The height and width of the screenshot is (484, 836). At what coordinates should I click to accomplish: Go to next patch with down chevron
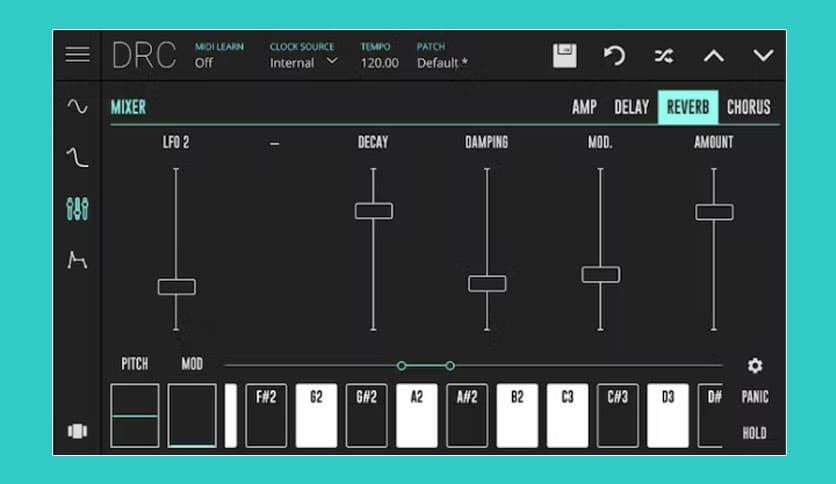tap(763, 56)
